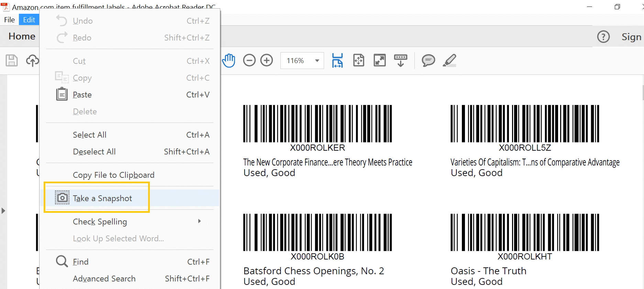
Task: Click the read mode toolbar icon
Action: (401, 60)
